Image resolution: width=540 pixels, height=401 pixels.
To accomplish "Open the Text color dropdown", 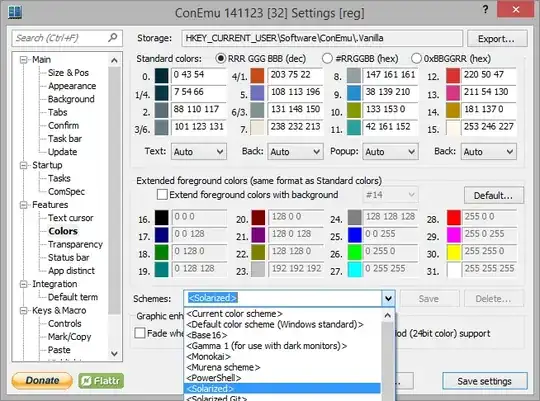I will [x=199, y=152].
